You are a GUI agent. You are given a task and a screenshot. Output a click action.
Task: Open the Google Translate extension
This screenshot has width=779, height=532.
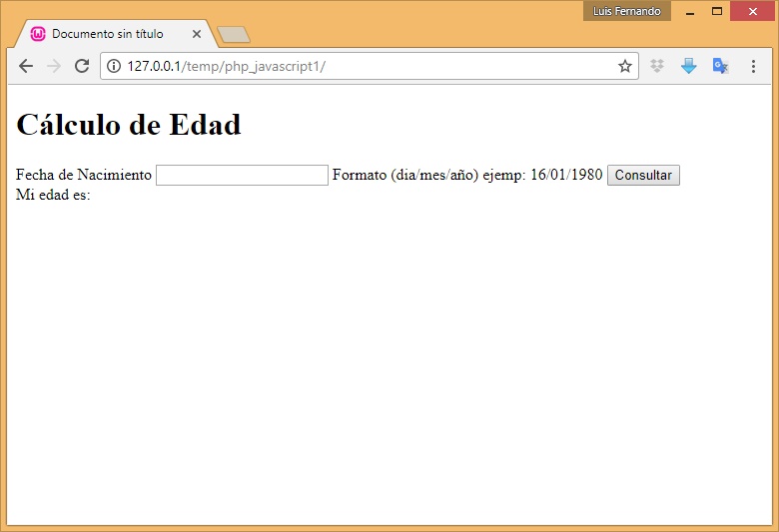pyautogui.click(x=720, y=66)
